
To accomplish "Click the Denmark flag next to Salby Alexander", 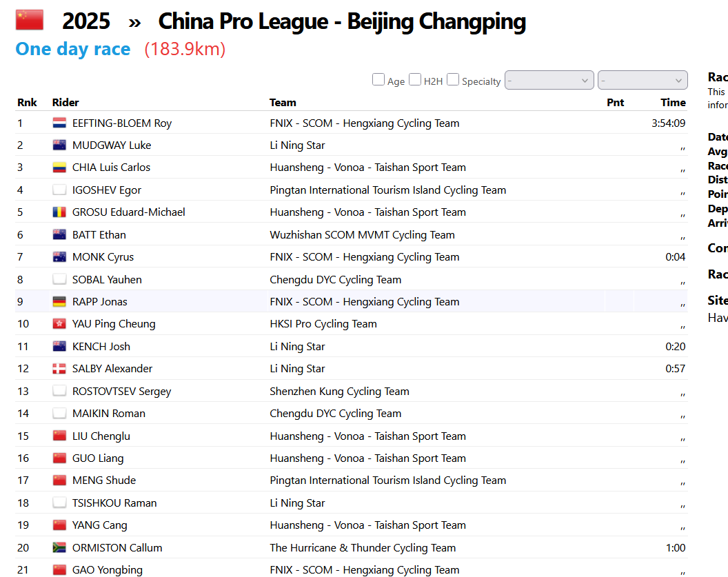I will 59,369.
